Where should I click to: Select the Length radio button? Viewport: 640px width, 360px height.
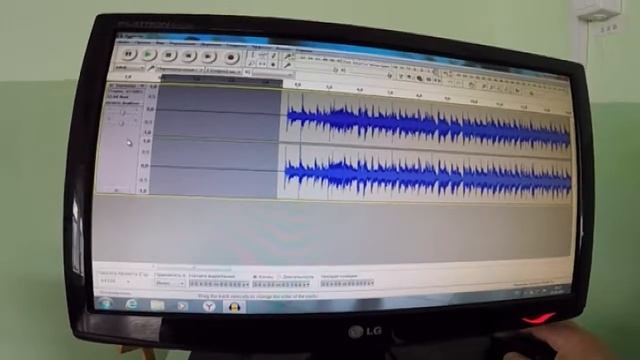[x=280, y=277]
